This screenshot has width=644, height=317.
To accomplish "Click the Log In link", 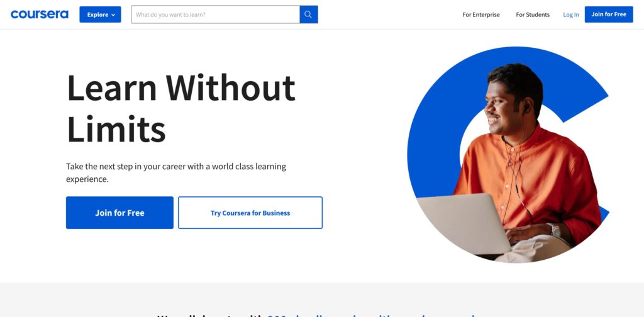I will pos(571,15).
